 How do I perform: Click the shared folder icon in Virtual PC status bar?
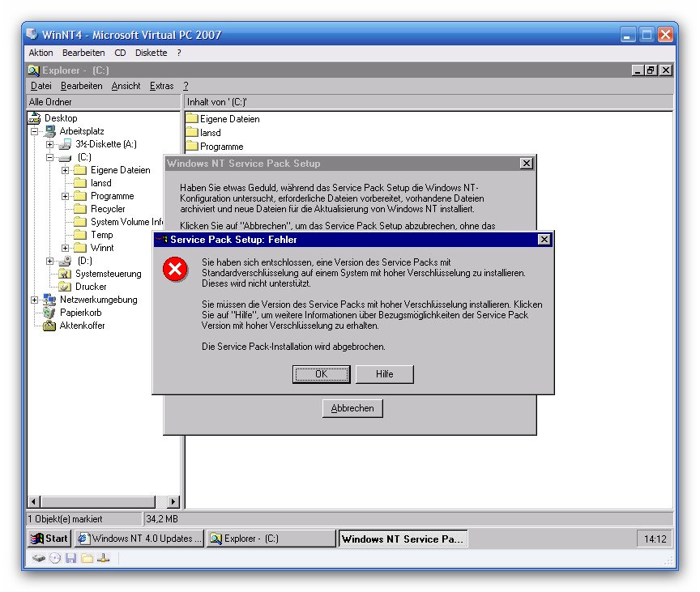coord(87,558)
